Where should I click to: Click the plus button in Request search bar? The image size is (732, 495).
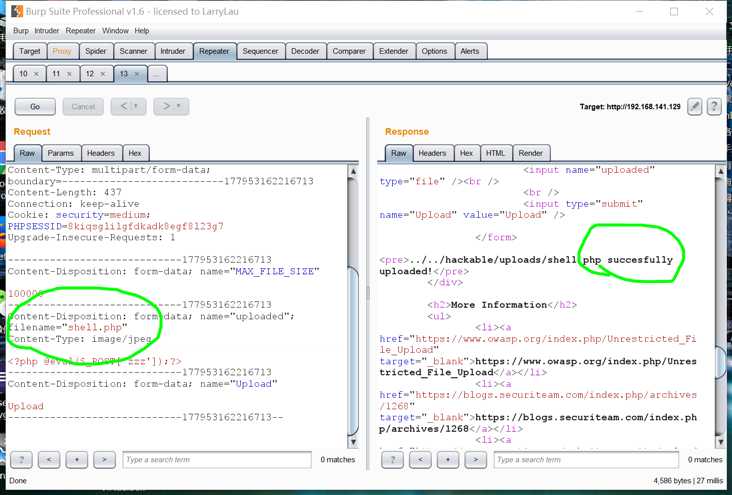pos(77,460)
